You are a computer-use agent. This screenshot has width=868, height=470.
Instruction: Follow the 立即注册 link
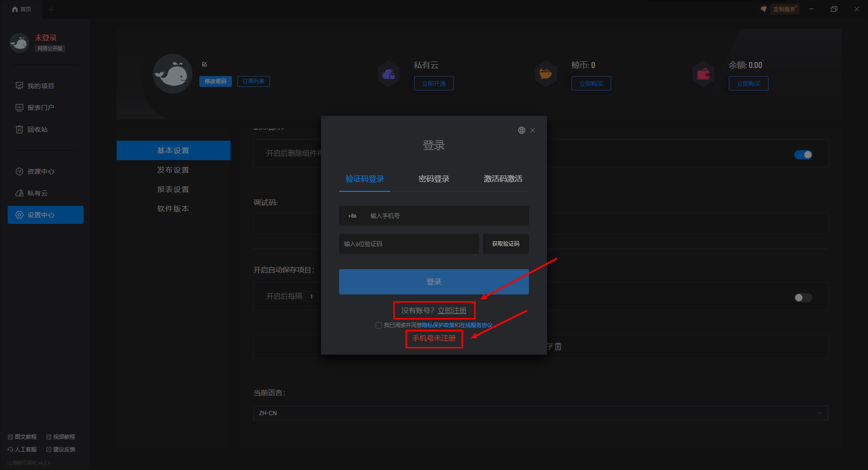(452, 311)
